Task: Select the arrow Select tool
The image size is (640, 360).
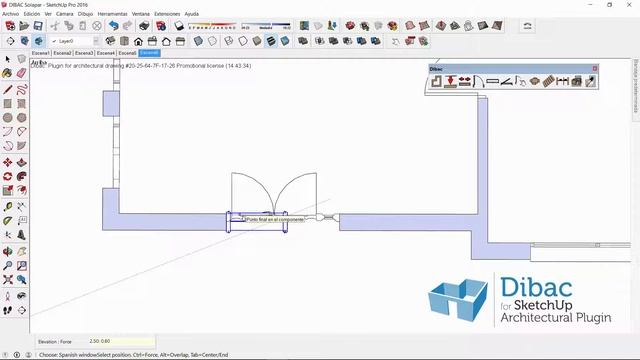Action: [7, 60]
